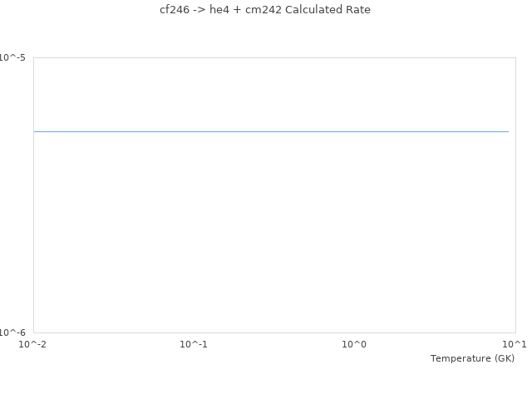Click the 10^-6 y-axis tick label

point(12,333)
